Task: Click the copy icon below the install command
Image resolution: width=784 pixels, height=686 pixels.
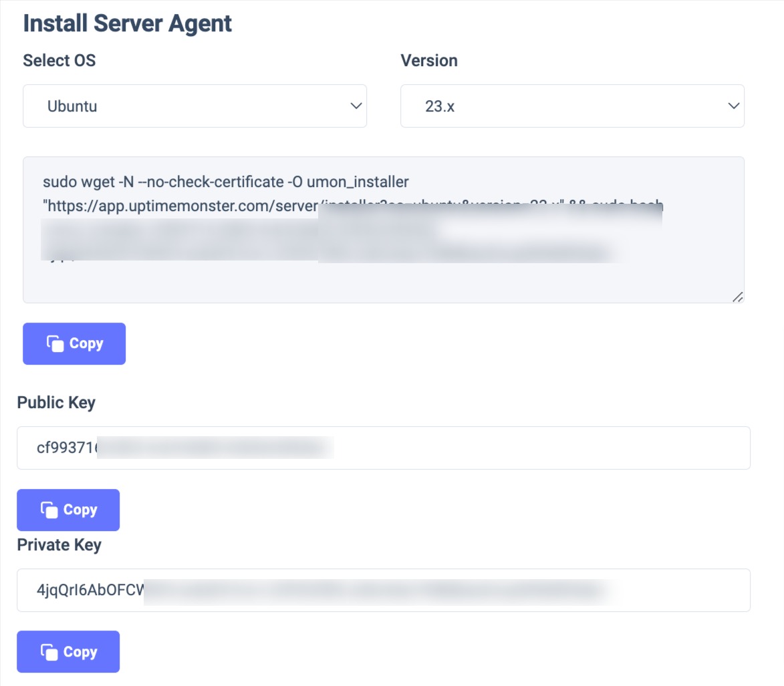Action: pos(55,344)
